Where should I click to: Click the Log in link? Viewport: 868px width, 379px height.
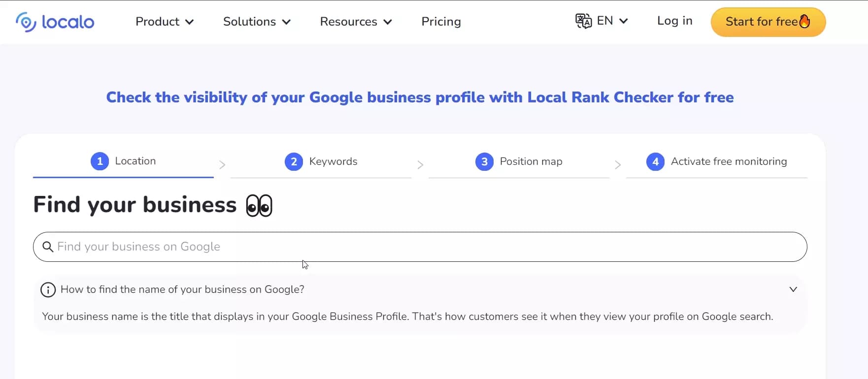[x=674, y=21]
